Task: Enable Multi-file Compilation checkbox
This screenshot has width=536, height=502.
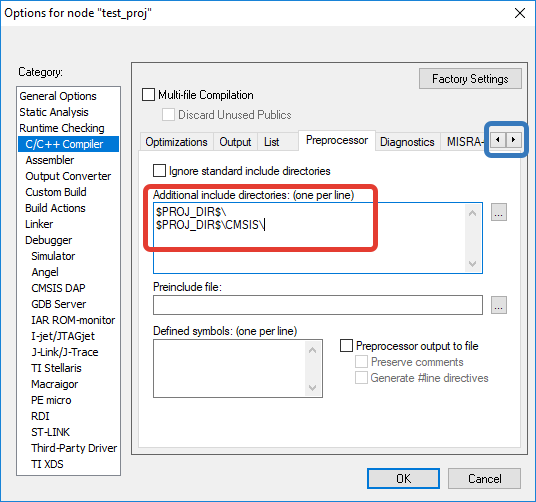Action: (148, 95)
